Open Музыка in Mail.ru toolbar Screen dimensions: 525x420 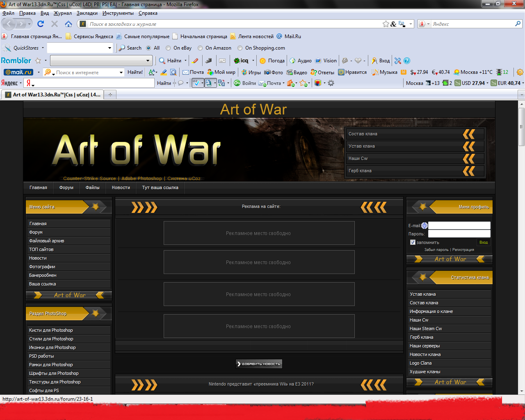tap(384, 72)
